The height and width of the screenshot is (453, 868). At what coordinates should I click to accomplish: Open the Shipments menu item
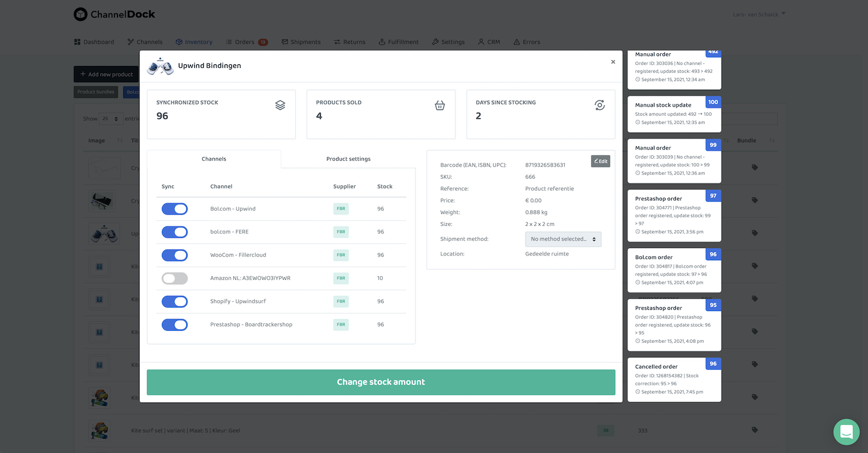(301, 42)
